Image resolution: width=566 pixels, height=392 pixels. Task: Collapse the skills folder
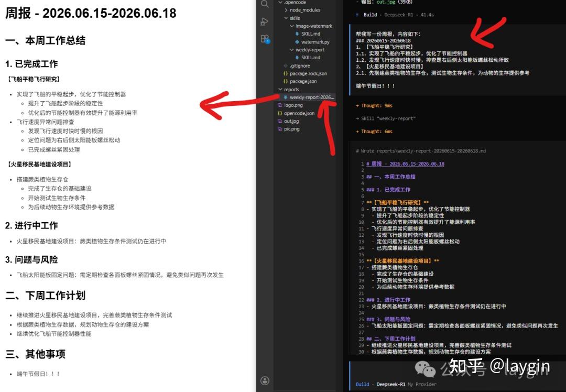[286, 18]
